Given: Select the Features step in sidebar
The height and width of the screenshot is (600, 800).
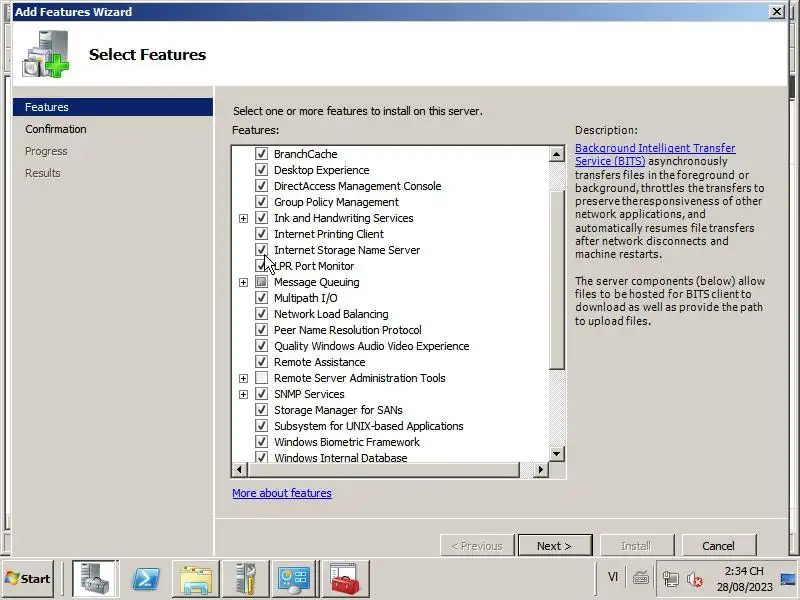Looking at the screenshot, I should [113, 107].
